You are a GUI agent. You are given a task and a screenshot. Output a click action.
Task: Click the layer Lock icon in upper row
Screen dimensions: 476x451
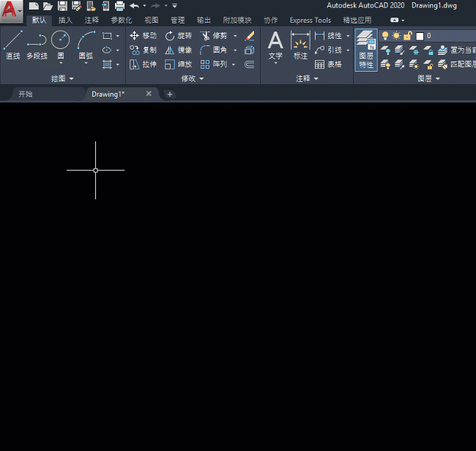[428, 50]
